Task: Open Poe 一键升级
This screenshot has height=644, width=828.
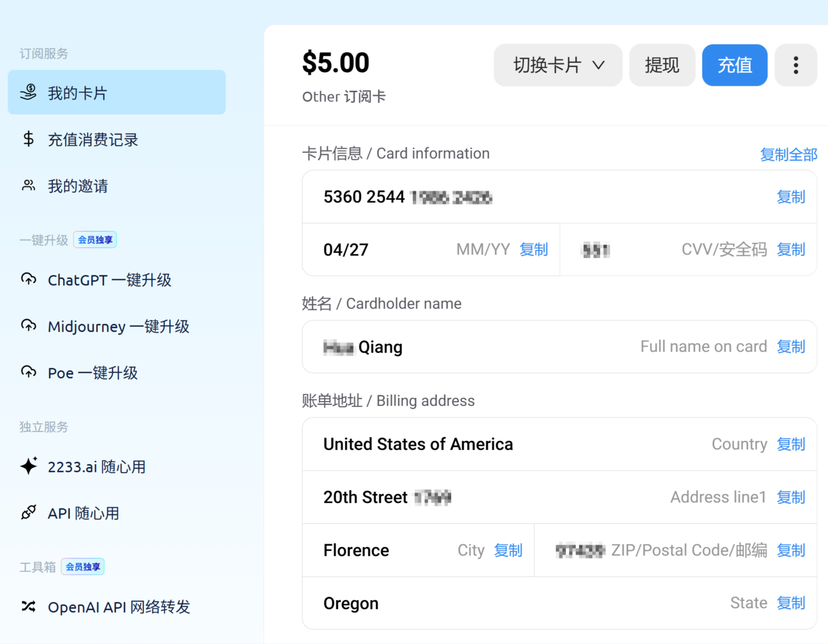Action: (x=117, y=372)
